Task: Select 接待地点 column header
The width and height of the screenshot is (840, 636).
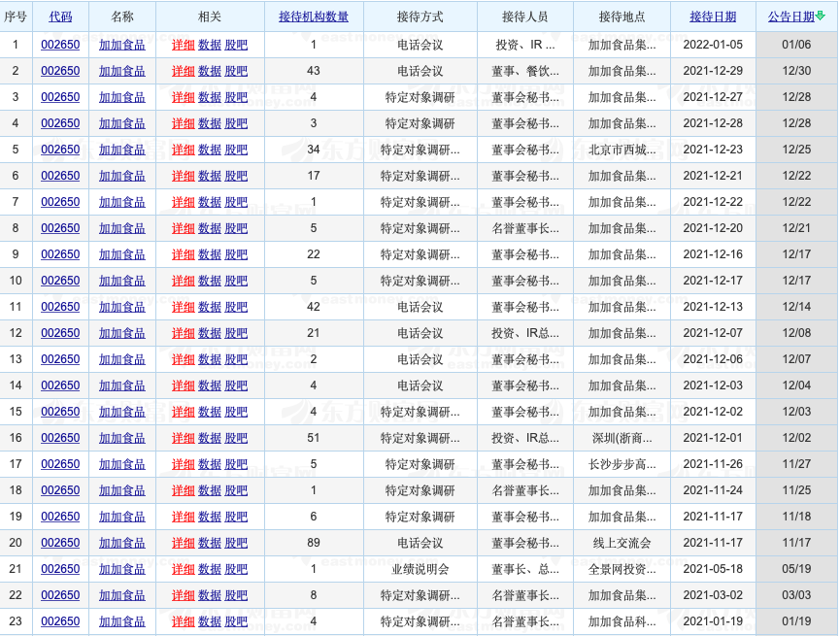Action: (622, 17)
